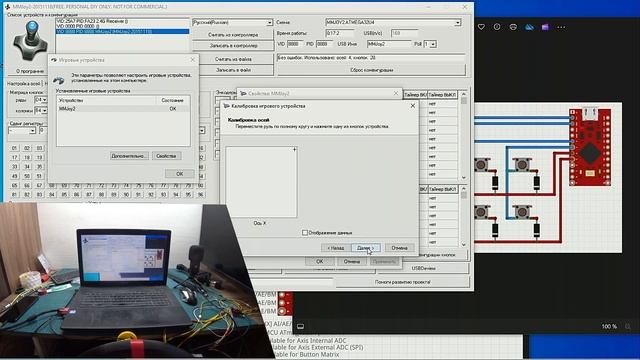This screenshot has height=360, width=640.
Task: Click matrix button 01
Action: pyautogui.click(x=15, y=148)
